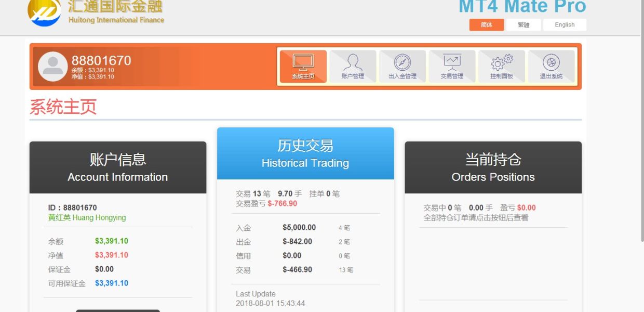Switch language to 繁體
Image resolution: width=644 pixels, height=312 pixels.
[x=524, y=25]
